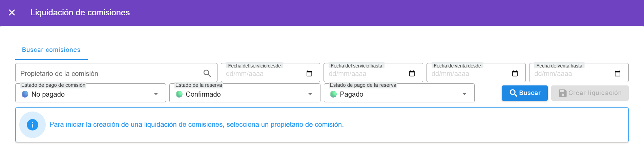The height and width of the screenshot is (159, 644).
Task: Click the Crear liquidación button
Action: click(x=589, y=93)
